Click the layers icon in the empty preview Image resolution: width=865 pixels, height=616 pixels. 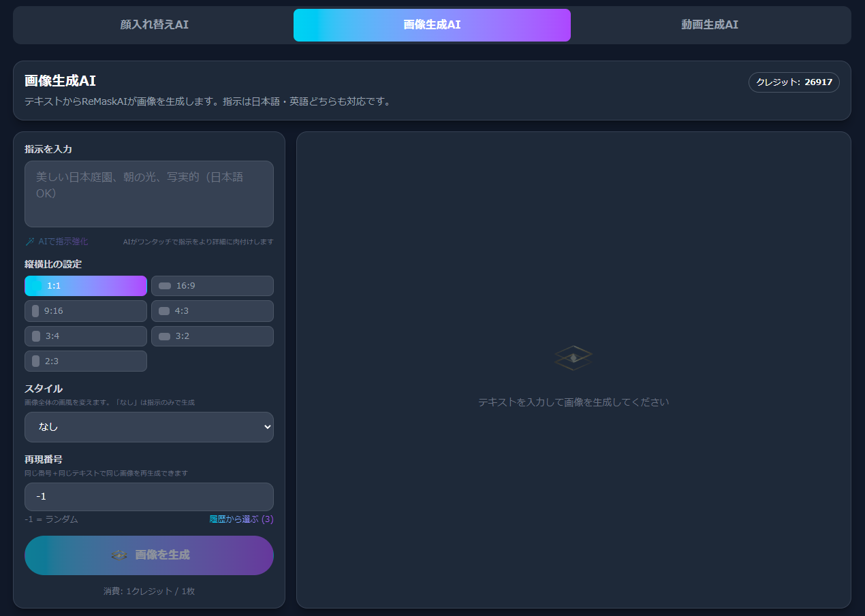coord(573,357)
